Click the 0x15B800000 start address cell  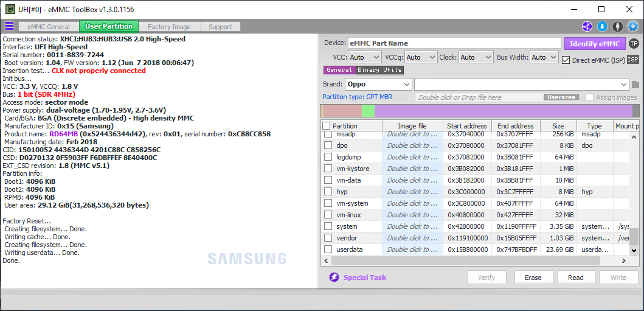point(468,250)
